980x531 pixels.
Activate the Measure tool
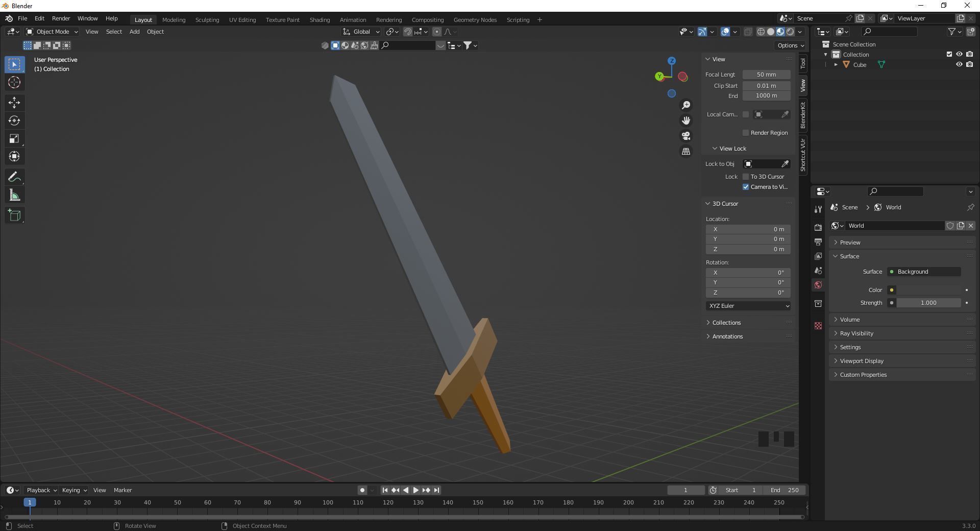click(x=14, y=195)
